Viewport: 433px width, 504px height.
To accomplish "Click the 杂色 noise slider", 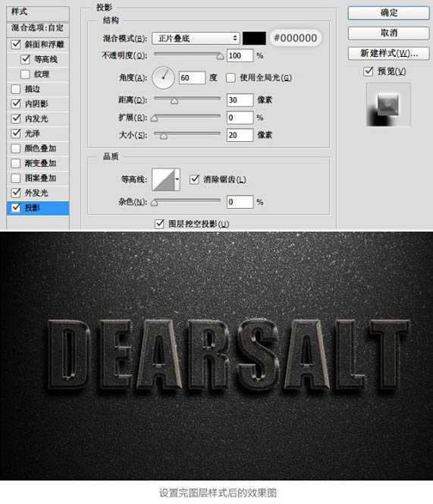I will 187,202.
